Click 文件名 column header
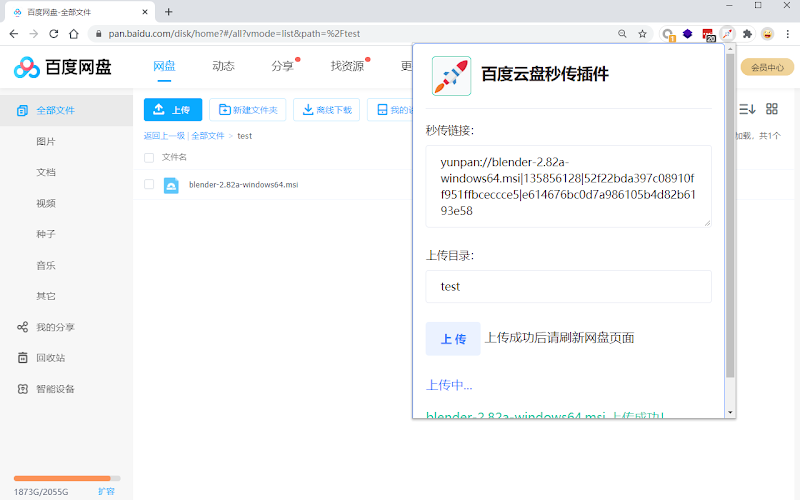Screen dimensions: 800x500 174,157
